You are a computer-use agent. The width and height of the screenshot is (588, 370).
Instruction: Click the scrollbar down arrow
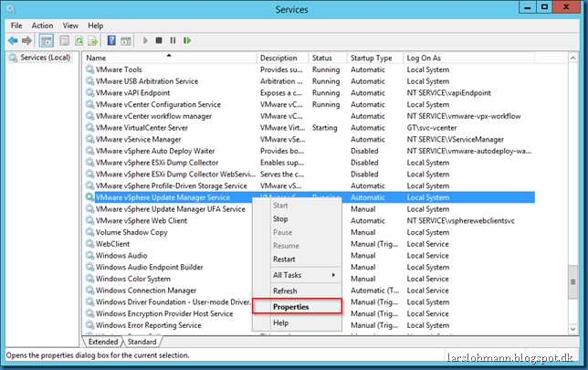(x=573, y=329)
